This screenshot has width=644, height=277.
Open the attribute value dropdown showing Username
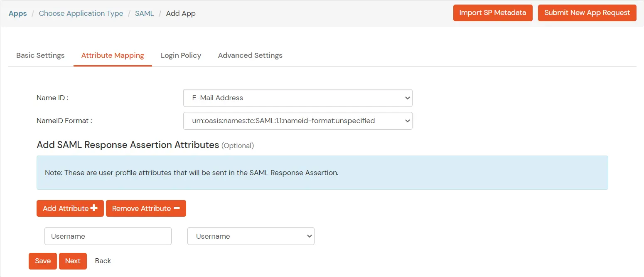click(x=251, y=236)
